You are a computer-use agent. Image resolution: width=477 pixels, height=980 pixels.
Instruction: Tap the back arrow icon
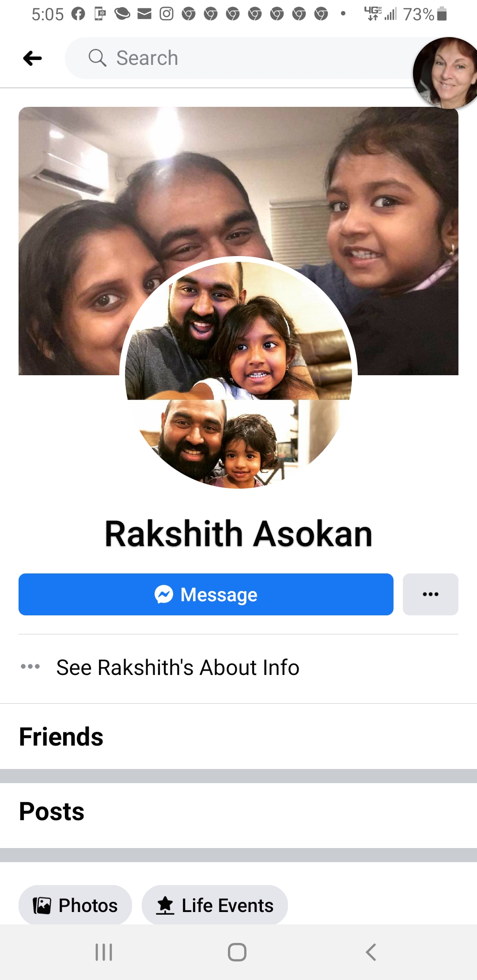(x=32, y=58)
